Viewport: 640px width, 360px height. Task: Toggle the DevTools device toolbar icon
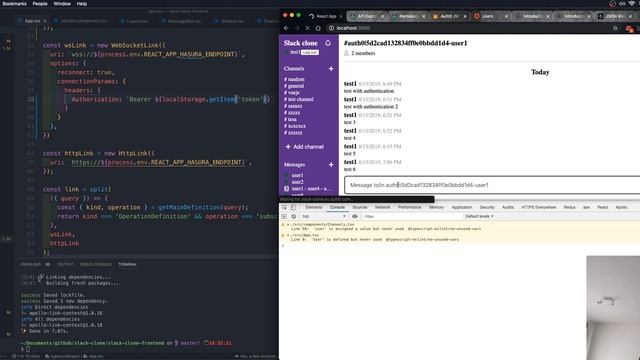[293, 207]
